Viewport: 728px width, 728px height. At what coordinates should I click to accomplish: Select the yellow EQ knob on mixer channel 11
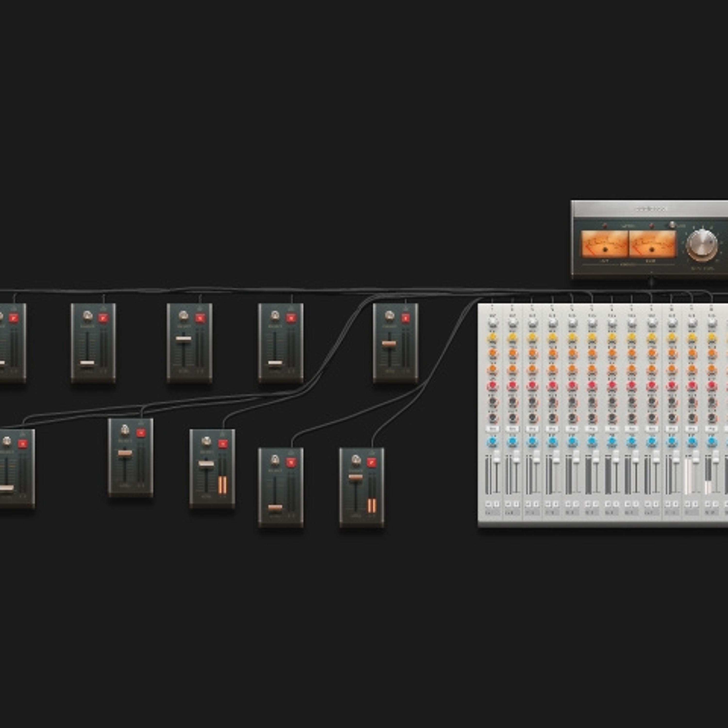[x=692, y=338]
